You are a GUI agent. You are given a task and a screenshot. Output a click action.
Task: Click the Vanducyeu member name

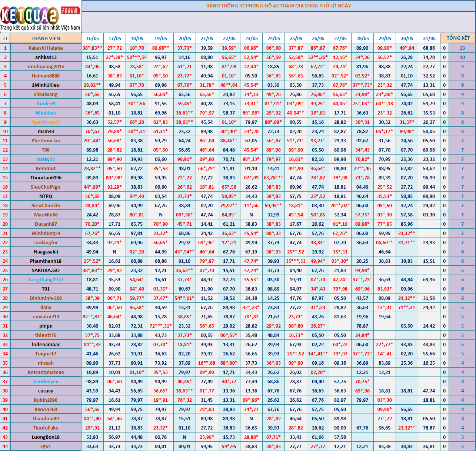click(x=46, y=381)
